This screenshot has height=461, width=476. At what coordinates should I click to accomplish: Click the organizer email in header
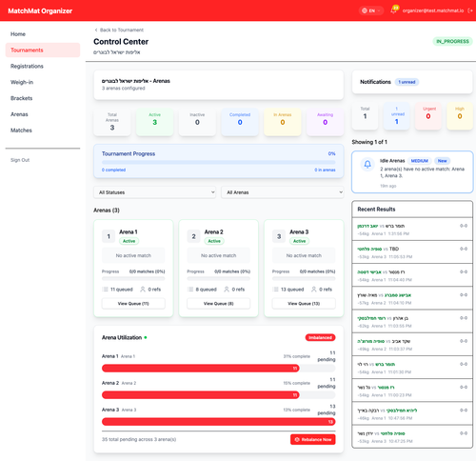433,10
